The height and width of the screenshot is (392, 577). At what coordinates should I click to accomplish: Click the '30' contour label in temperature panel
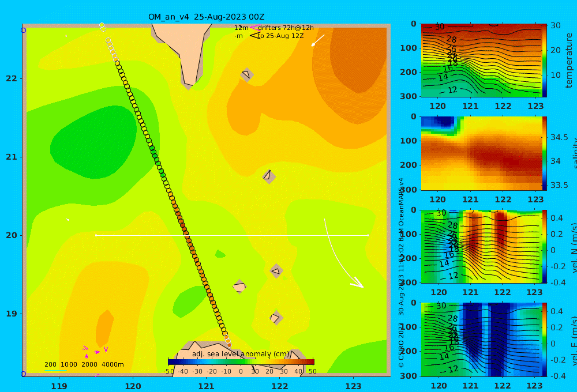(439, 27)
